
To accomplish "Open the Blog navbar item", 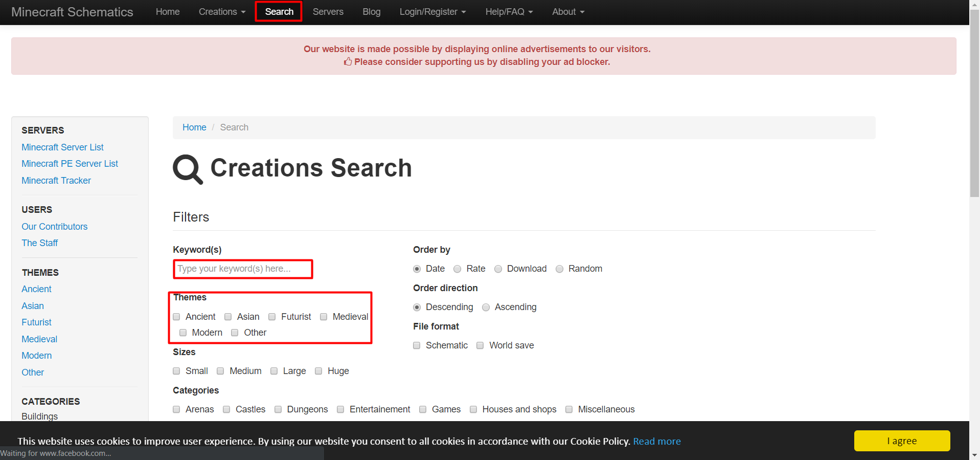I will pos(372,12).
